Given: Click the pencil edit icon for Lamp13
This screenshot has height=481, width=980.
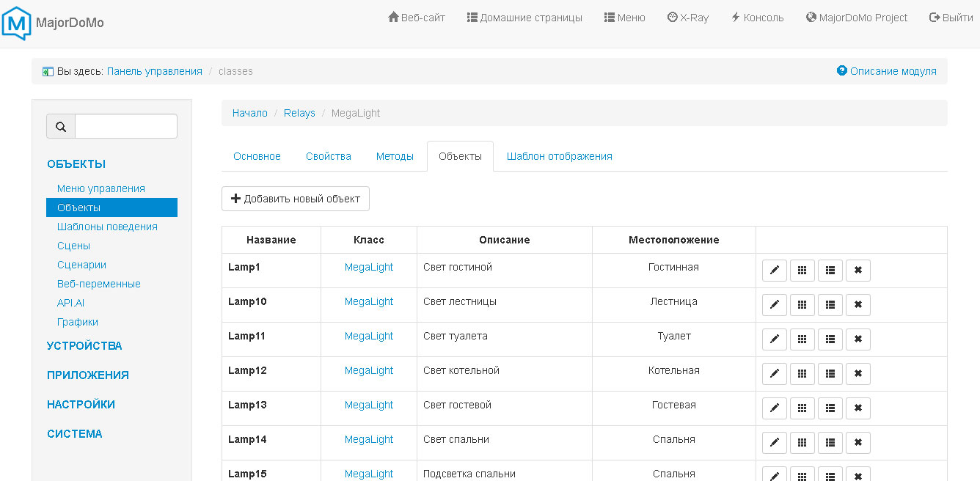Looking at the screenshot, I should pyautogui.click(x=774, y=408).
